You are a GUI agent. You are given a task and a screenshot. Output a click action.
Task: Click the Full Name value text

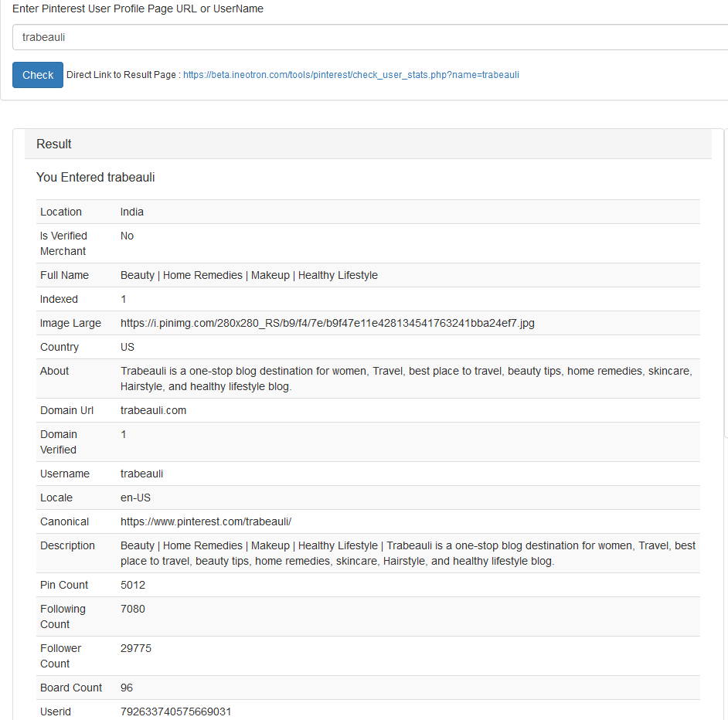click(x=249, y=275)
